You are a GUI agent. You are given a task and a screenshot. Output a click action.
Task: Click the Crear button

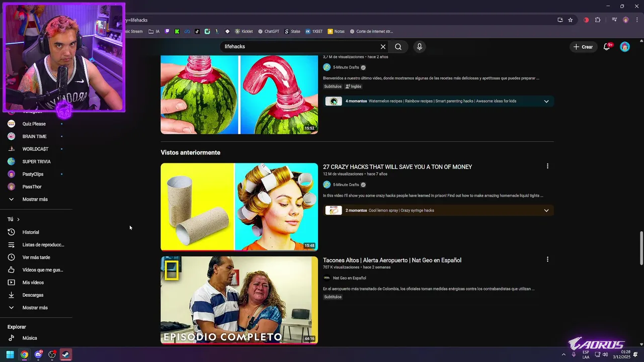(583, 47)
